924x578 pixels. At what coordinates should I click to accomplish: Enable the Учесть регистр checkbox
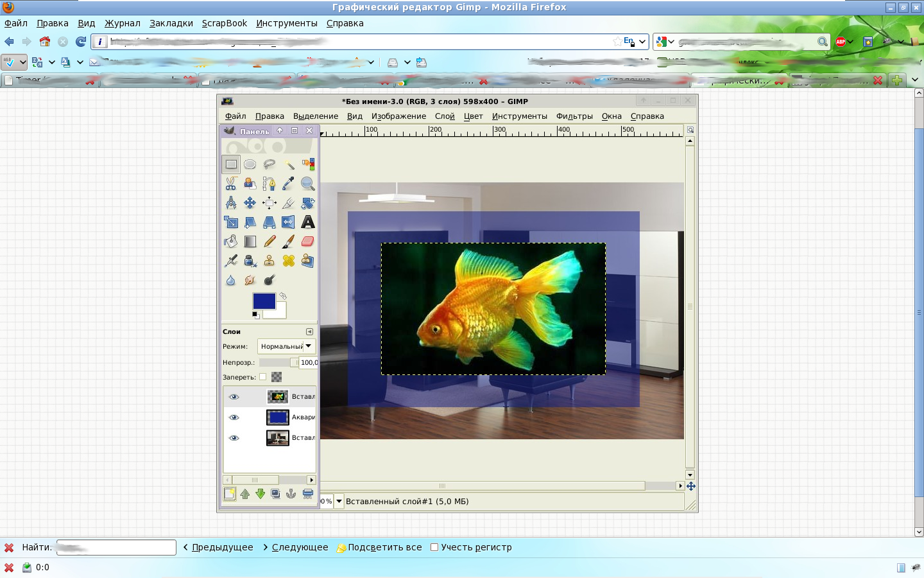tap(434, 547)
